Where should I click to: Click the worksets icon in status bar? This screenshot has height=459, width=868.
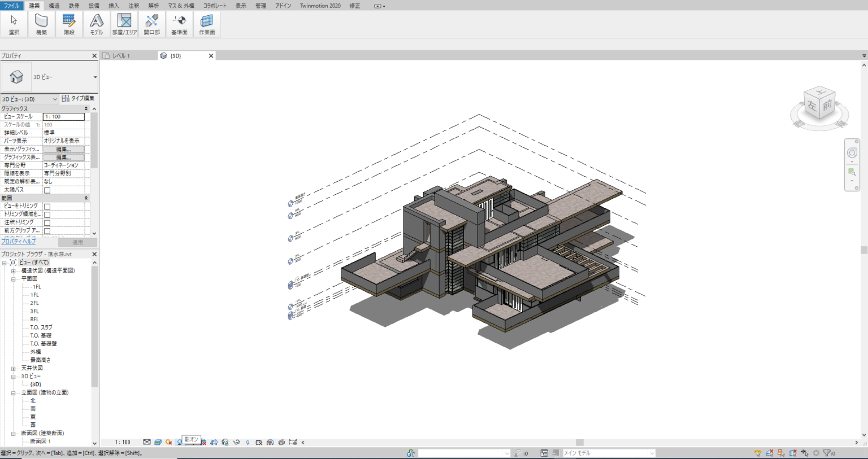[411, 453]
